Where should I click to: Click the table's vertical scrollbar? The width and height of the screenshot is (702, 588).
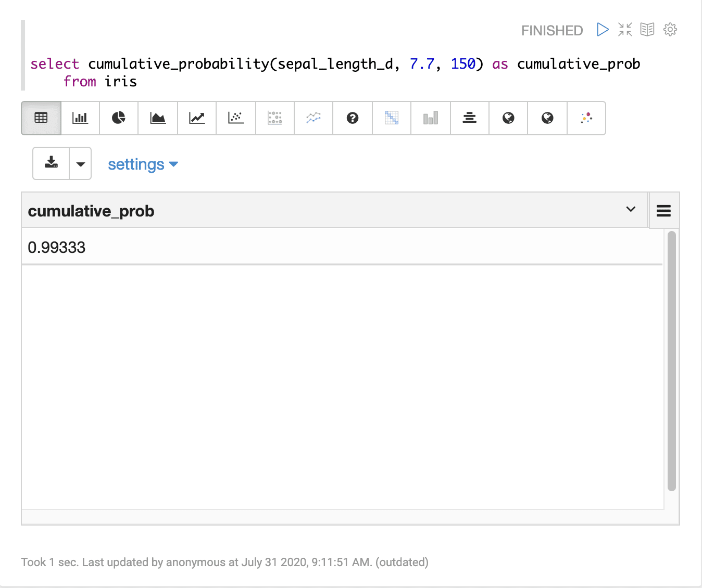point(672,361)
